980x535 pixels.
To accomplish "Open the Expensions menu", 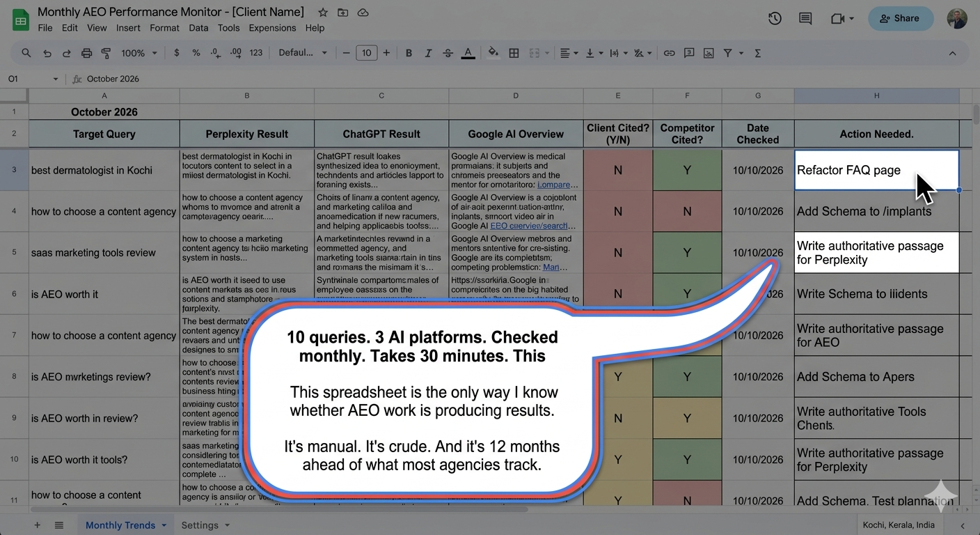I will 272,28.
